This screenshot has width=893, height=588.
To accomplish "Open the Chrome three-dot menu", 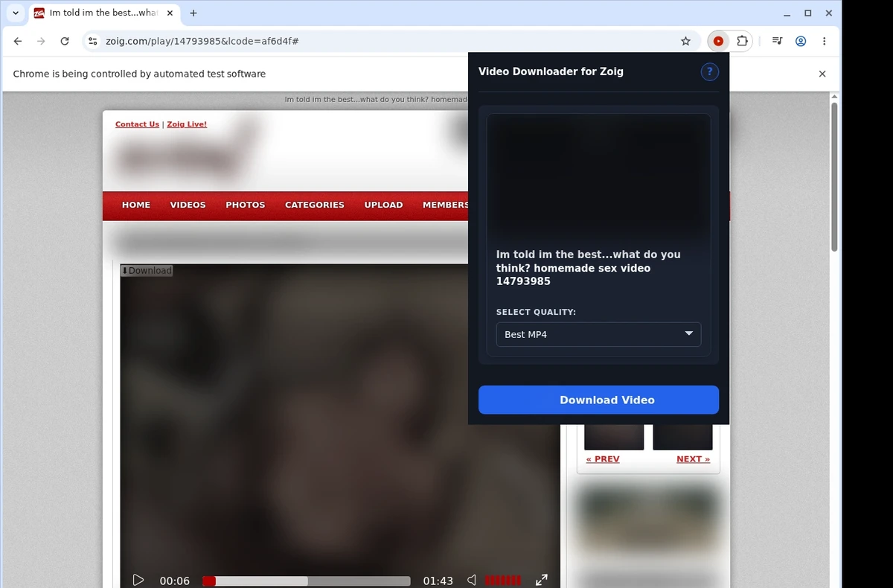I will point(824,42).
